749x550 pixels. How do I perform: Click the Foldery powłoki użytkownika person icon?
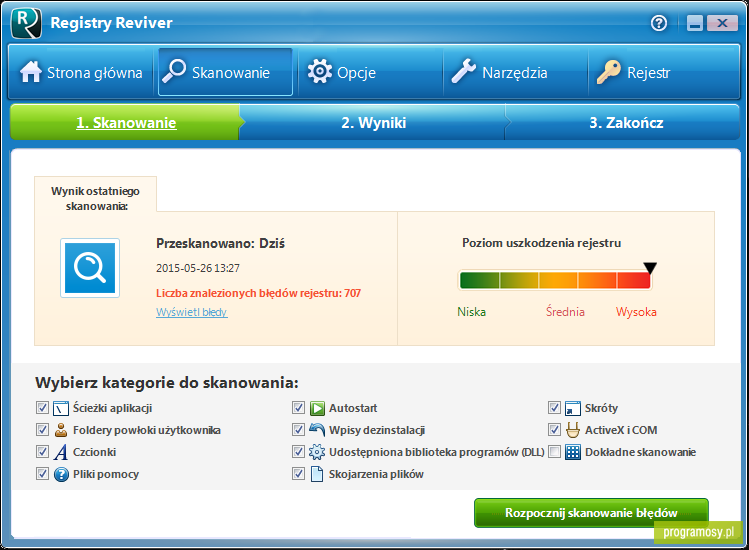[x=61, y=430]
